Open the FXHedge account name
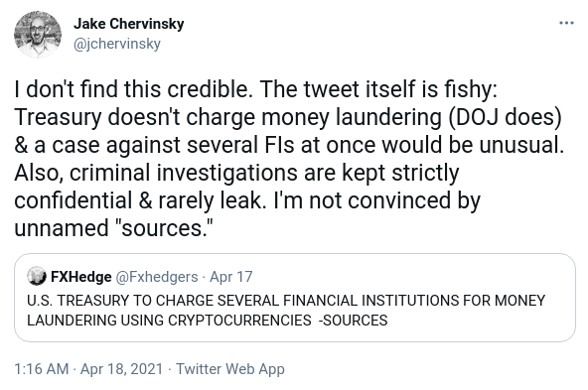The width and height of the screenshot is (588, 390). [x=81, y=277]
